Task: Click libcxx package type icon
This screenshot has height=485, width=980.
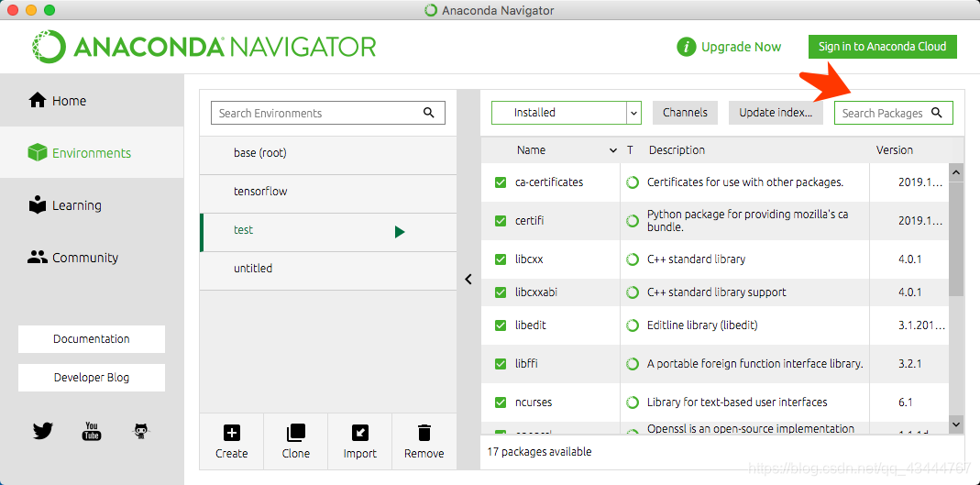Action: click(x=633, y=259)
